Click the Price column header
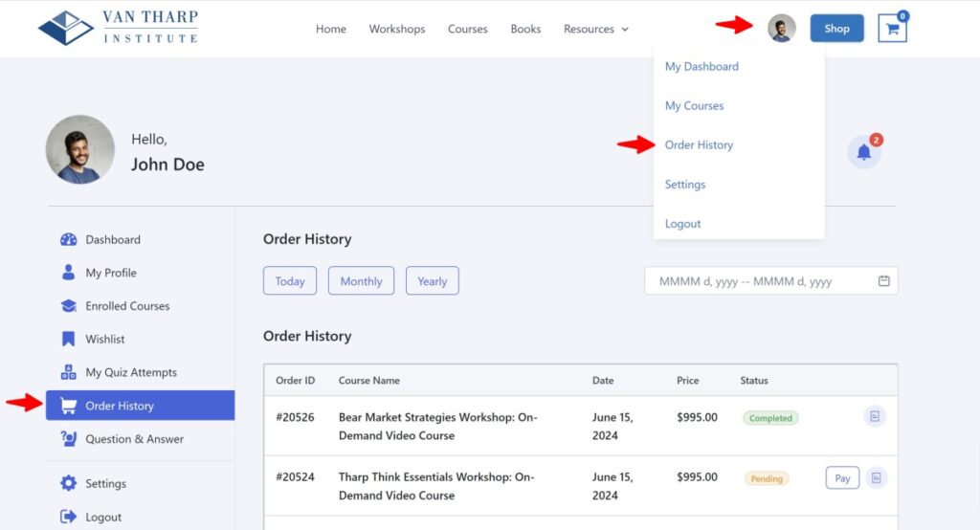This screenshot has height=530, width=980. click(x=687, y=380)
